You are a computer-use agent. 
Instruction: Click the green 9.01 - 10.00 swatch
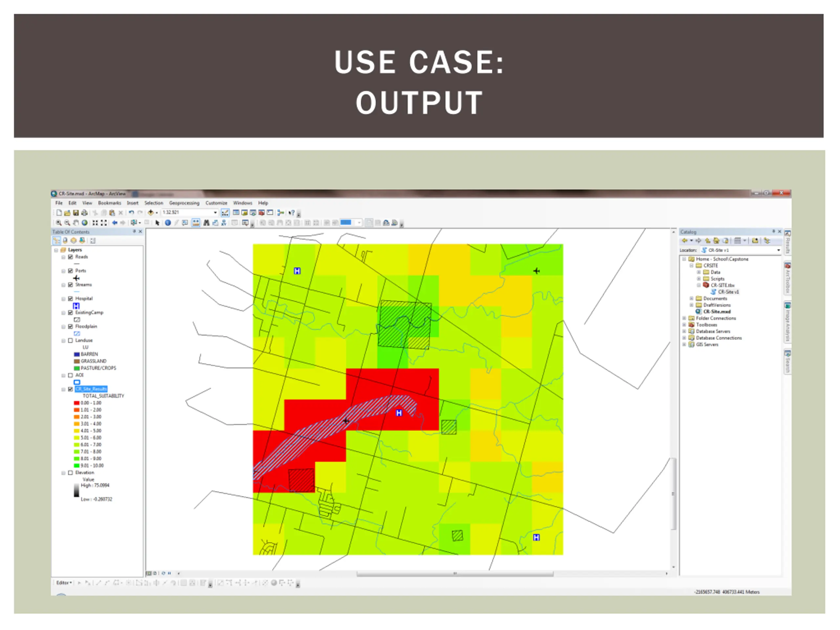(77, 466)
